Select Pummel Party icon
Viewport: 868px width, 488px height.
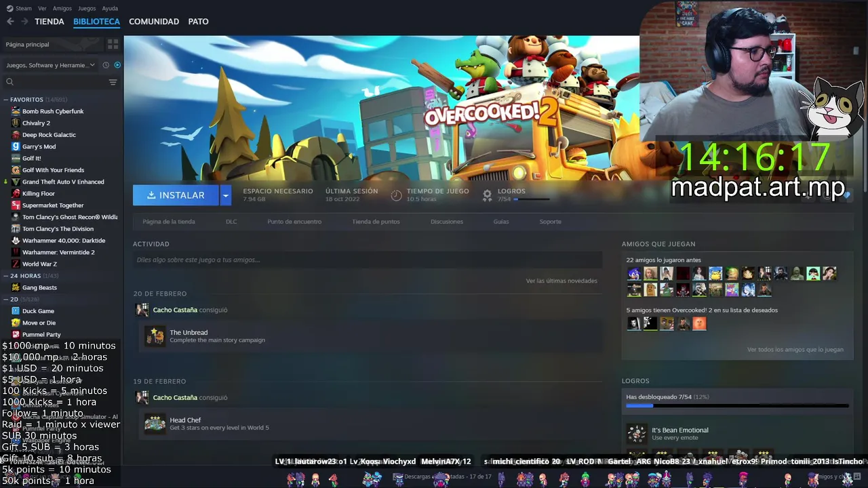click(16, 334)
